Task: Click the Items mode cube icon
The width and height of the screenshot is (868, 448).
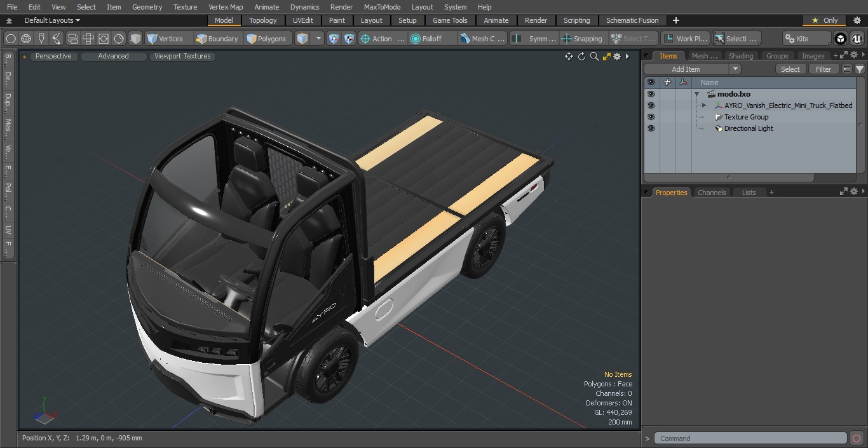Action: click(302, 39)
